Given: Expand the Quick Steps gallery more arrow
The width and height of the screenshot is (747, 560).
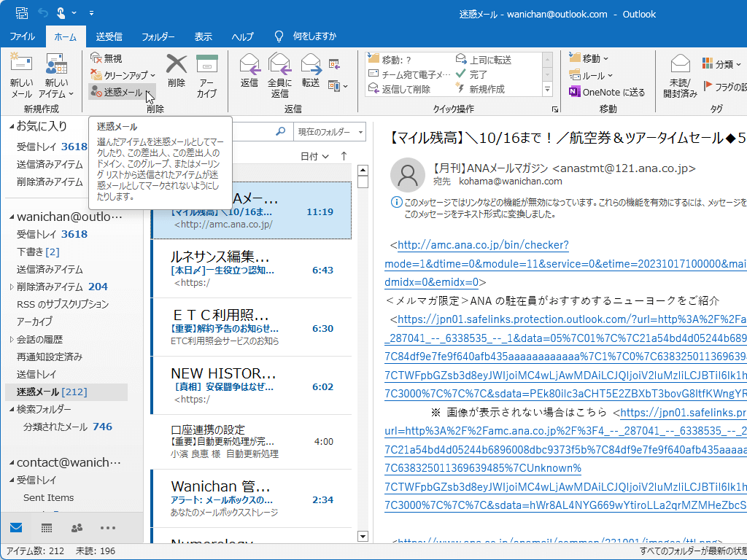Looking at the screenshot, I should (547, 89).
